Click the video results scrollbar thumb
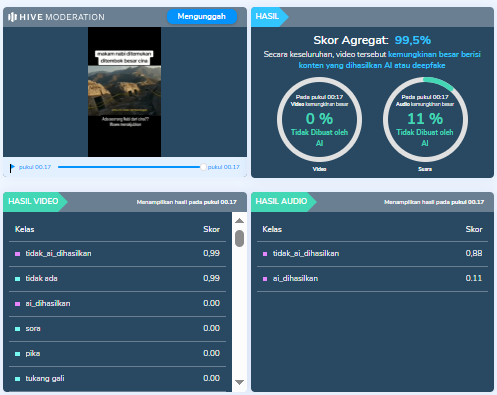The height and width of the screenshot is (395, 497). (239, 238)
